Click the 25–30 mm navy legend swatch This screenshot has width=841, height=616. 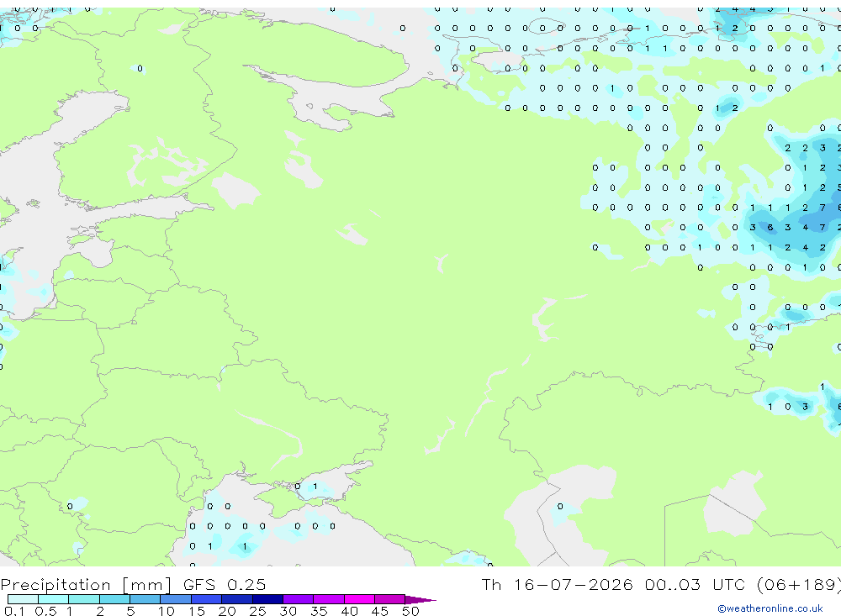point(267,599)
